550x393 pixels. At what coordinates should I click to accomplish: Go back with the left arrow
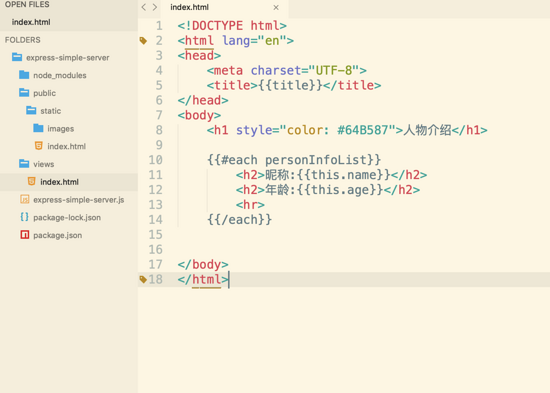[143, 7]
